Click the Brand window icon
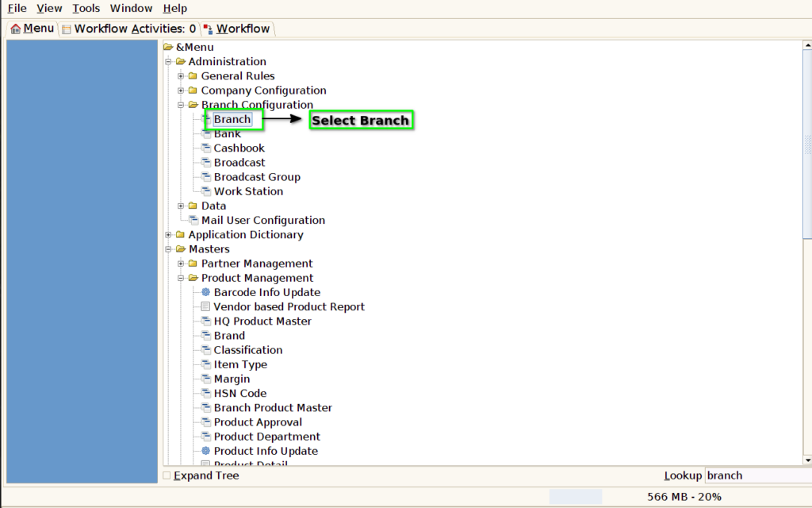This screenshot has width=812, height=508. click(205, 336)
